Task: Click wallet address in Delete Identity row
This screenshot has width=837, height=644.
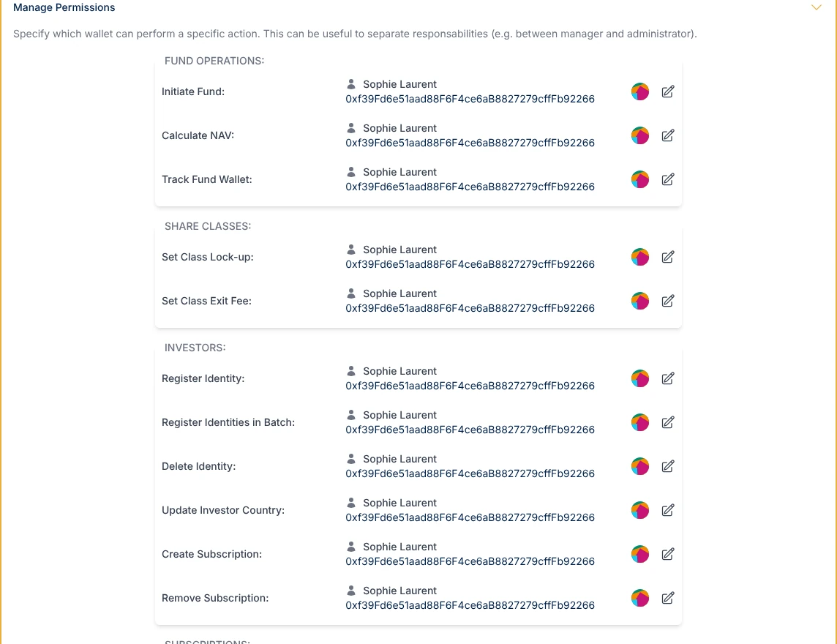Action: [x=470, y=473]
